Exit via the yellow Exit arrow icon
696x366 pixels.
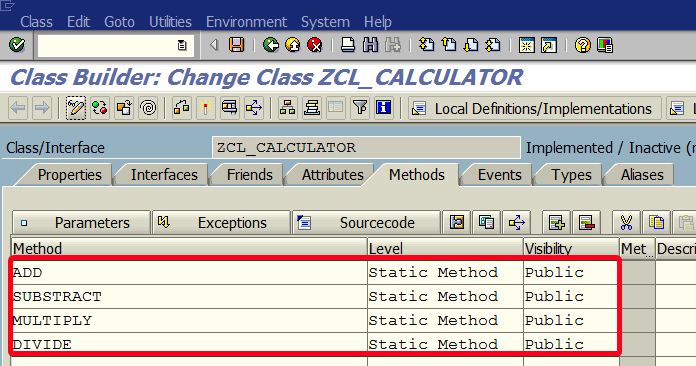(293, 45)
